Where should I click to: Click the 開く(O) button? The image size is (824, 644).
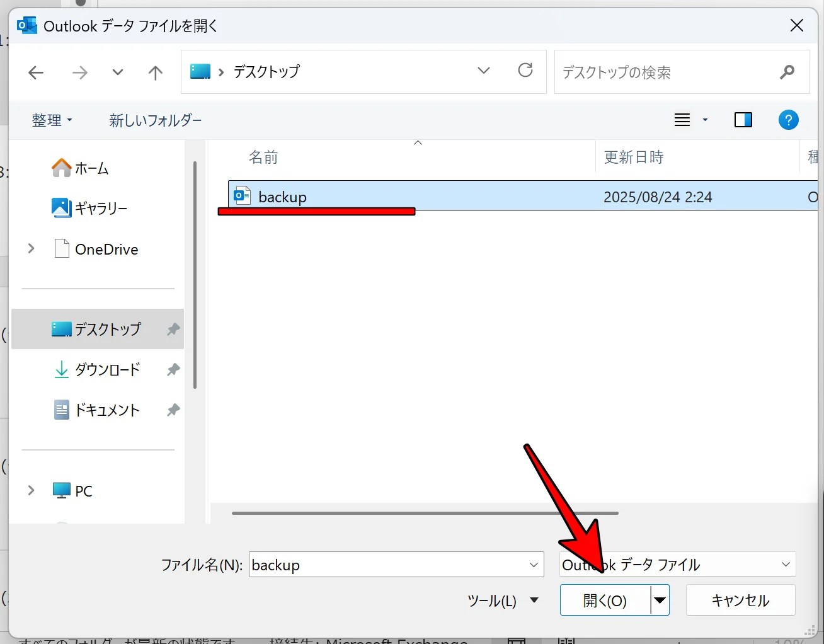click(605, 601)
